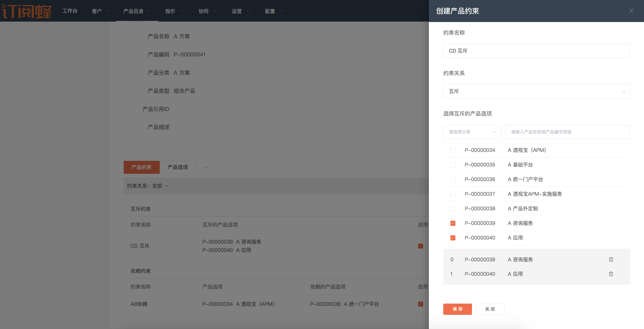Image resolution: width=644 pixels, height=329 pixels.
Task: Delete the P-00000039 selected row via trash icon
Action: [x=611, y=260]
